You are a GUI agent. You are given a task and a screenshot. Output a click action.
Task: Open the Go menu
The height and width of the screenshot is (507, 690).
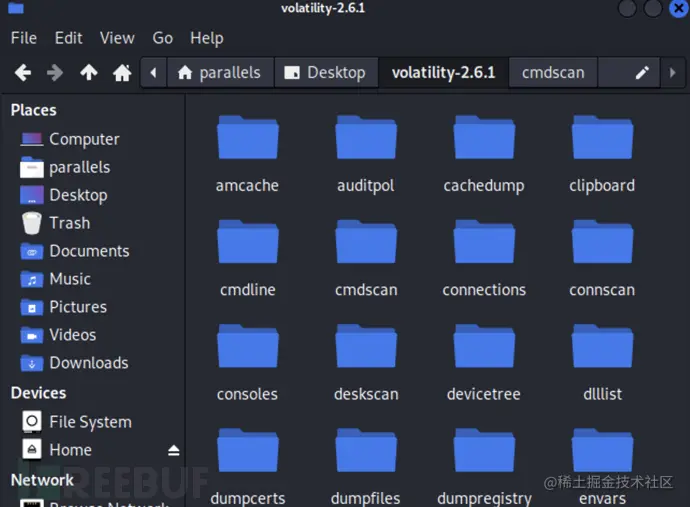click(162, 38)
